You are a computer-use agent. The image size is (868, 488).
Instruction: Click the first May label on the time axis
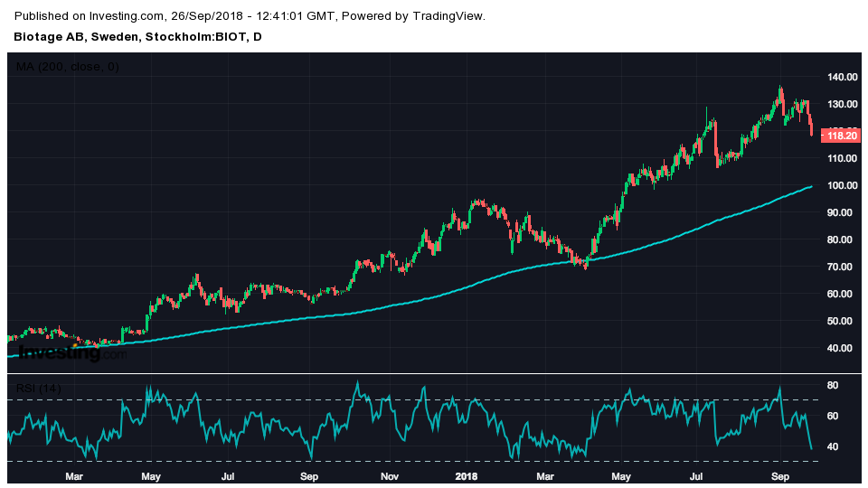(151, 476)
